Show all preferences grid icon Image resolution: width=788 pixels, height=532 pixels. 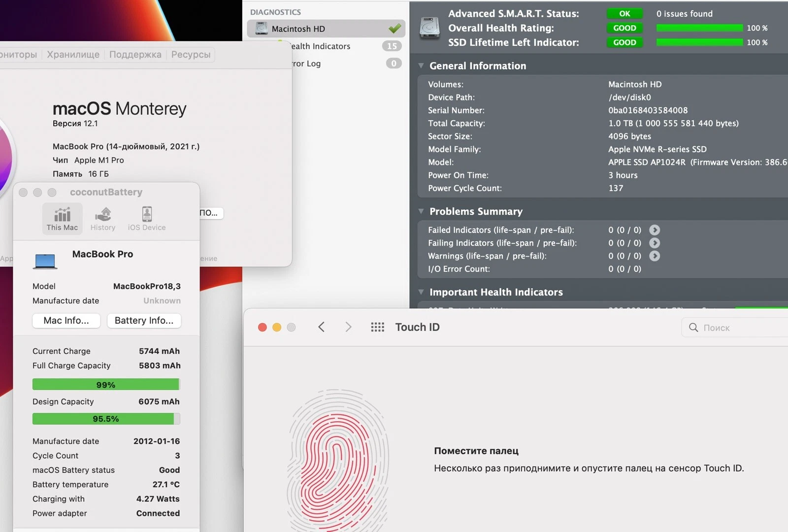[x=377, y=327]
